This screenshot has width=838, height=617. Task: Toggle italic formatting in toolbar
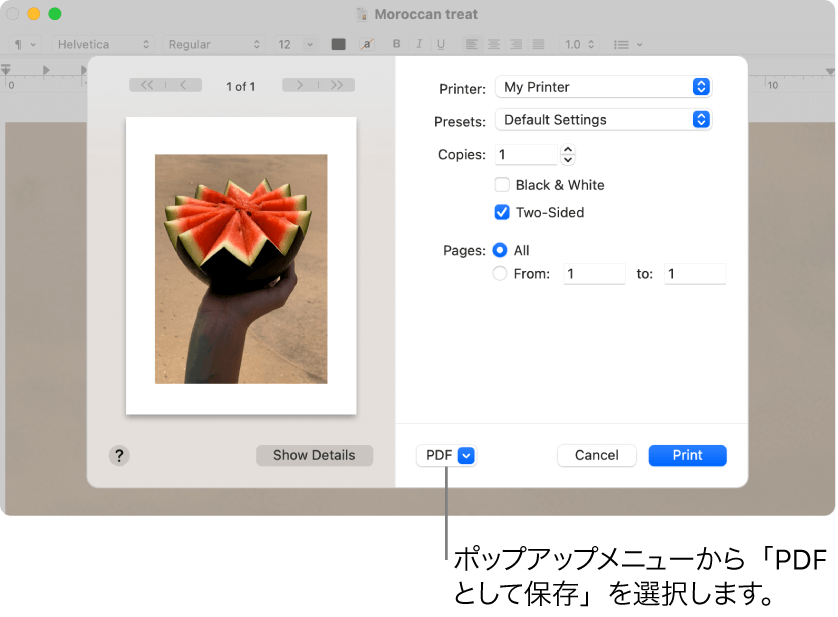[418, 45]
